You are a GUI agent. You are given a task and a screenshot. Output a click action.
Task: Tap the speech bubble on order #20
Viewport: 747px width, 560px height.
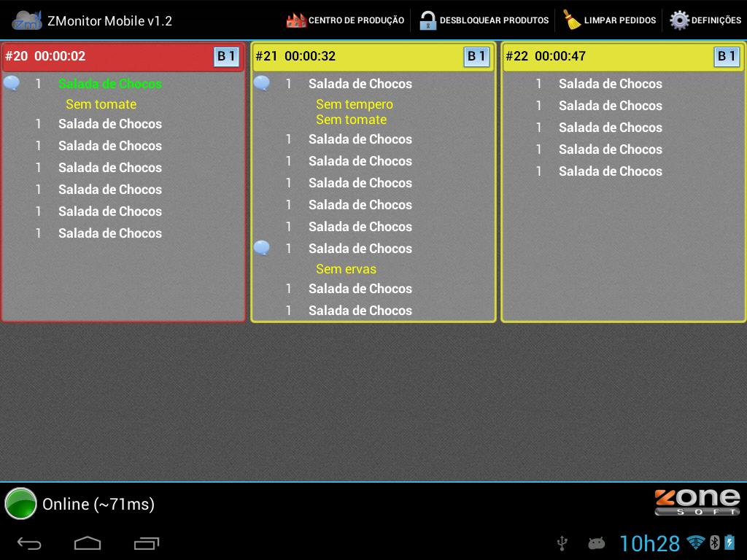click(x=12, y=82)
